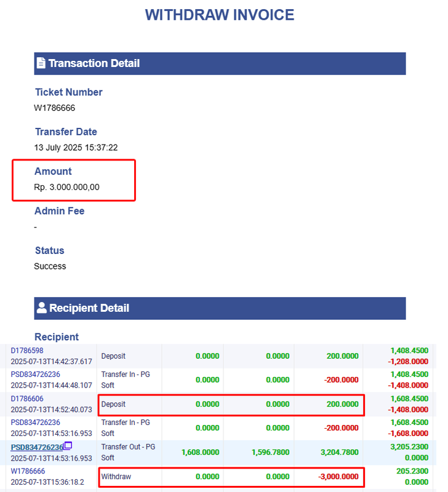Open transaction link D1786598
The height and width of the screenshot is (492, 448).
(x=27, y=351)
